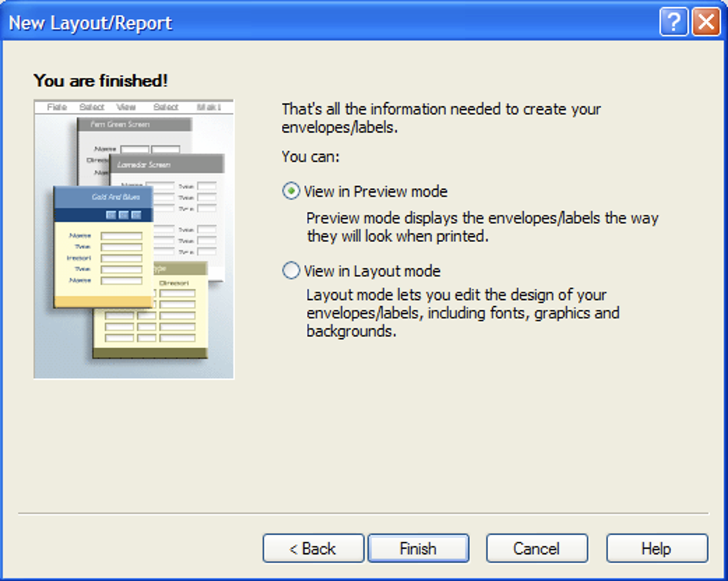The width and height of the screenshot is (728, 581).
Task: Click the "View in Layout mode" label text
Action: click(x=372, y=271)
